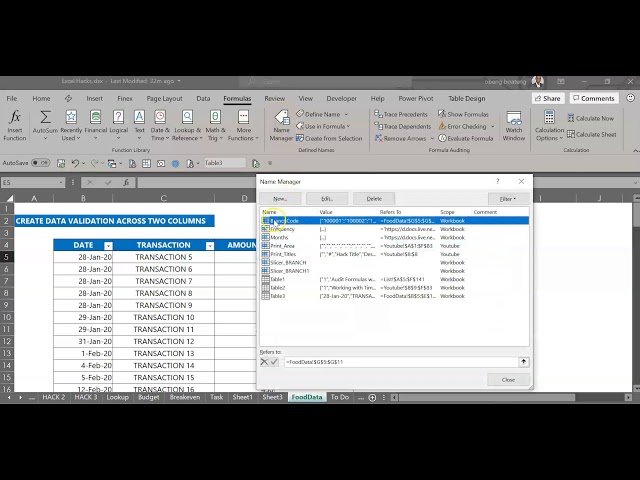Click the Name Manager help question mark
The height and width of the screenshot is (480, 640).
coord(498,181)
